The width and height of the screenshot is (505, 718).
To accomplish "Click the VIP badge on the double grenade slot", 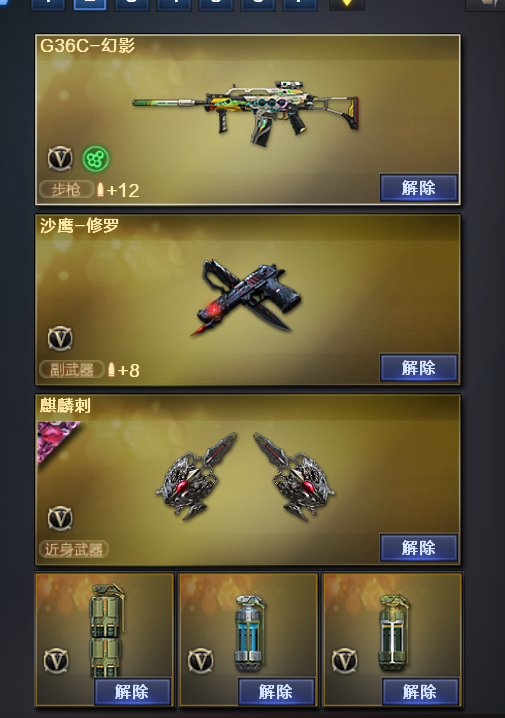I will (56, 661).
